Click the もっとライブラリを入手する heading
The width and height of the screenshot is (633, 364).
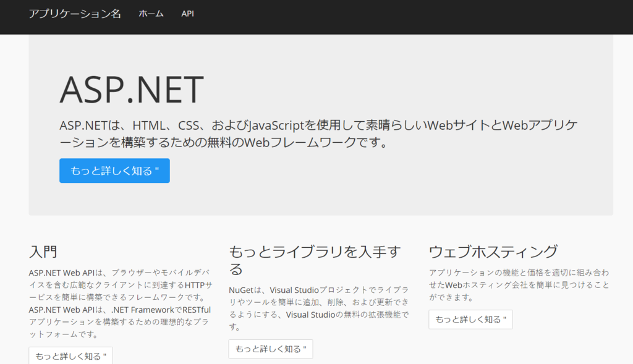[315, 260]
